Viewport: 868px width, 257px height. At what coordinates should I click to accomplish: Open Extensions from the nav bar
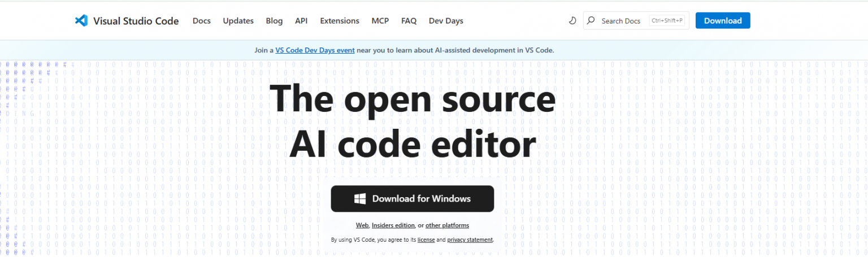point(339,21)
